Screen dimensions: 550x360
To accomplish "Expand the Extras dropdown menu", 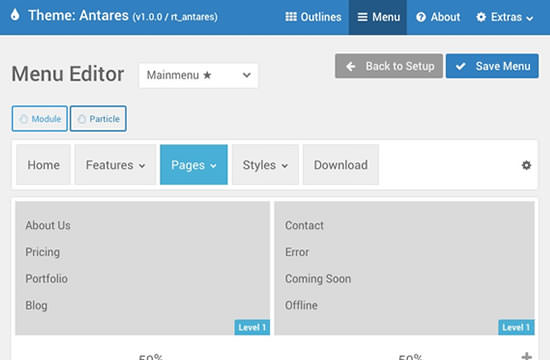I will 505,17.
